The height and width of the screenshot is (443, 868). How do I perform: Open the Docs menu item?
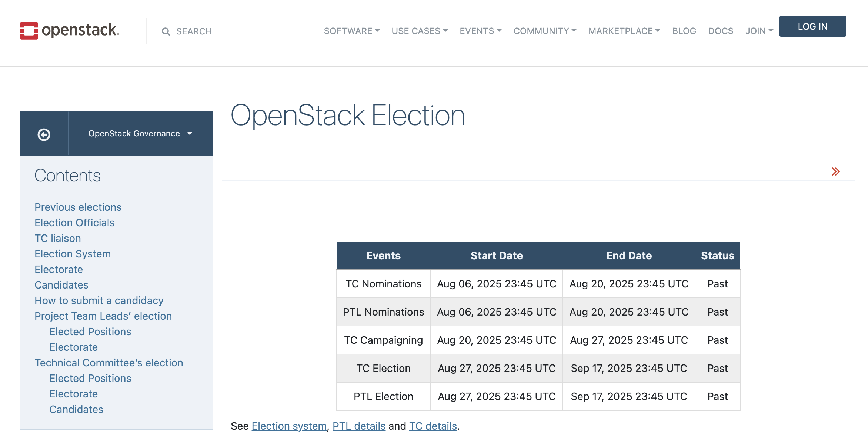[720, 31]
